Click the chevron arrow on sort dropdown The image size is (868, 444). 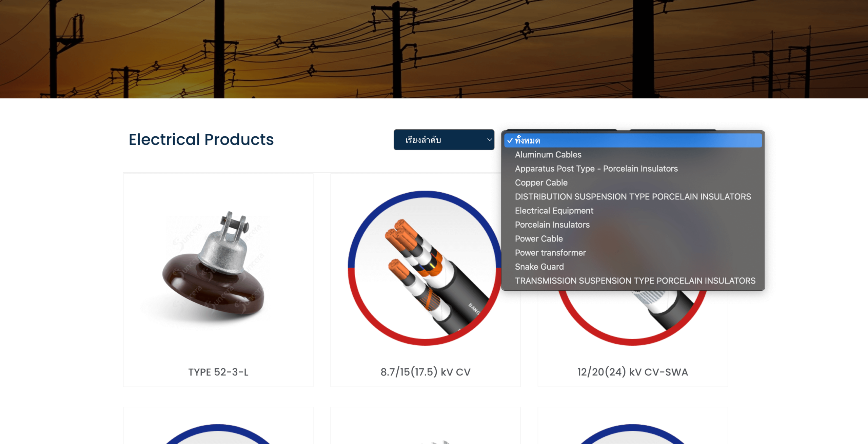click(x=489, y=140)
